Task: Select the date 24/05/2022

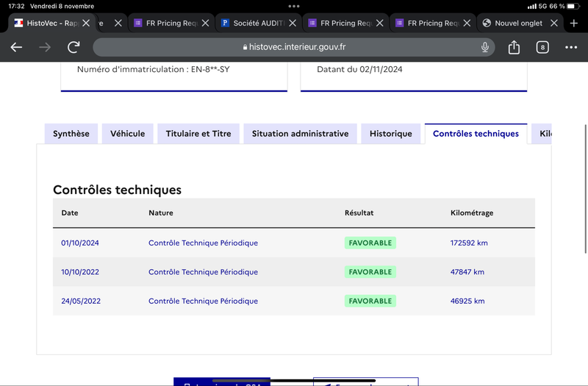Action: (81, 301)
